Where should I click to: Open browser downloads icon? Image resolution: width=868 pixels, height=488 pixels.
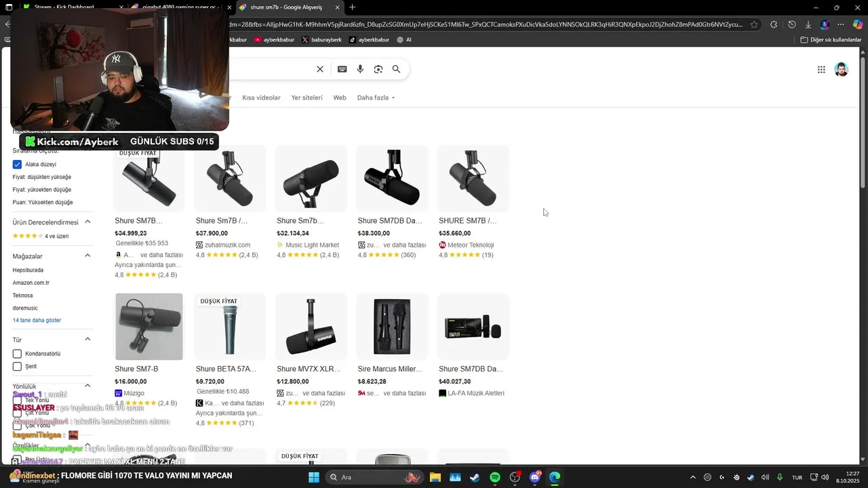(808, 24)
